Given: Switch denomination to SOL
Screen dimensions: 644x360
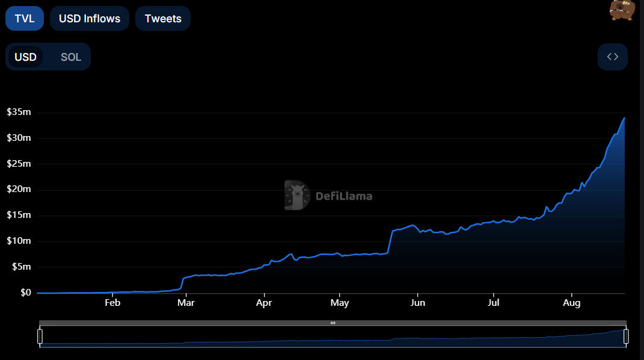Looking at the screenshot, I should click(x=71, y=57).
